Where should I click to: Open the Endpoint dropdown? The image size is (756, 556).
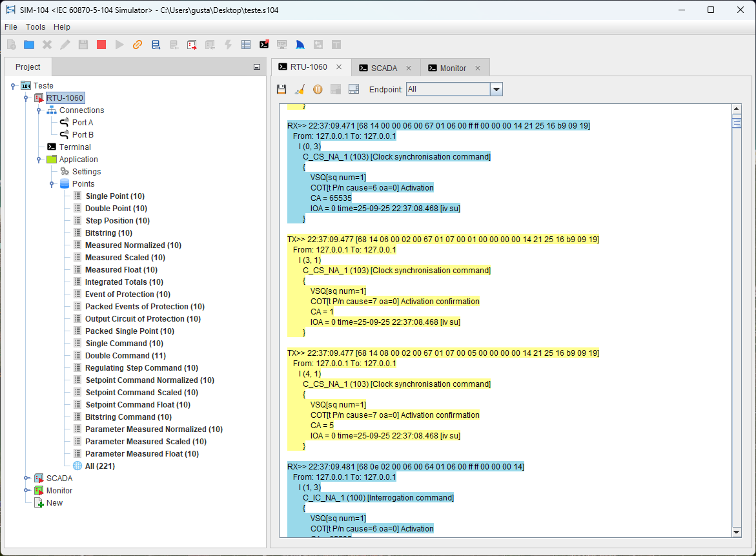coord(496,90)
